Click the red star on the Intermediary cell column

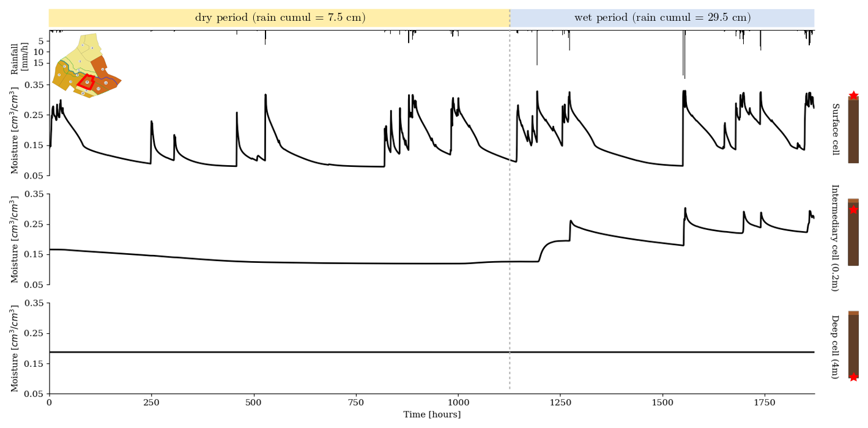(853, 209)
